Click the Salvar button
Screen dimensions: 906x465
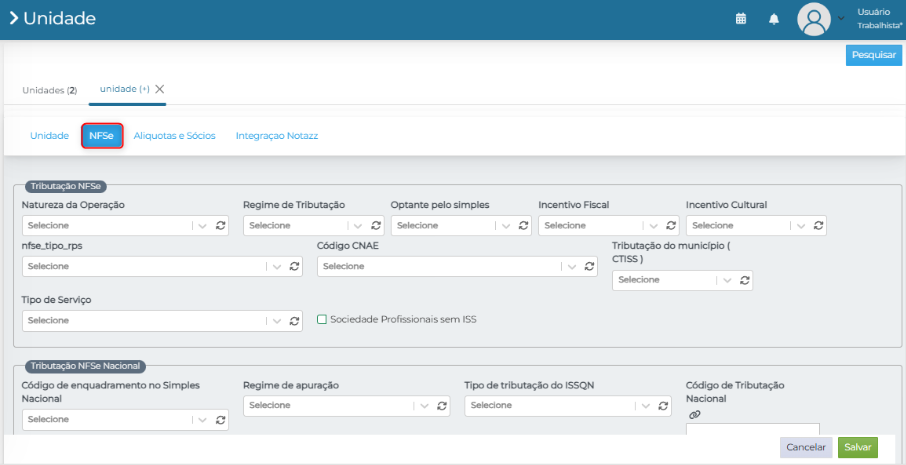coord(858,447)
